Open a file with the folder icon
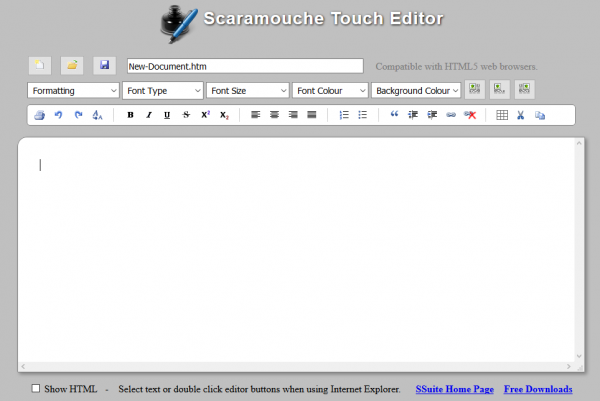 [x=72, y=65]
